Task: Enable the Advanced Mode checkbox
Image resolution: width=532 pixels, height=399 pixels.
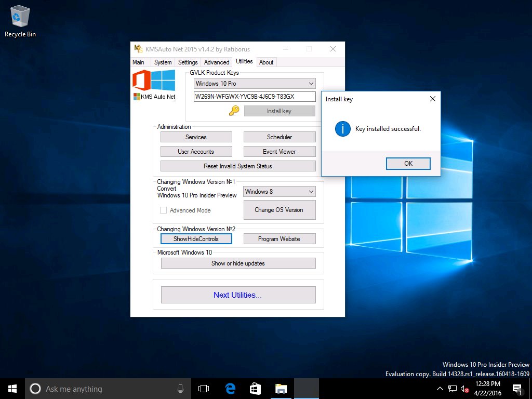Action: click(163, 210)
